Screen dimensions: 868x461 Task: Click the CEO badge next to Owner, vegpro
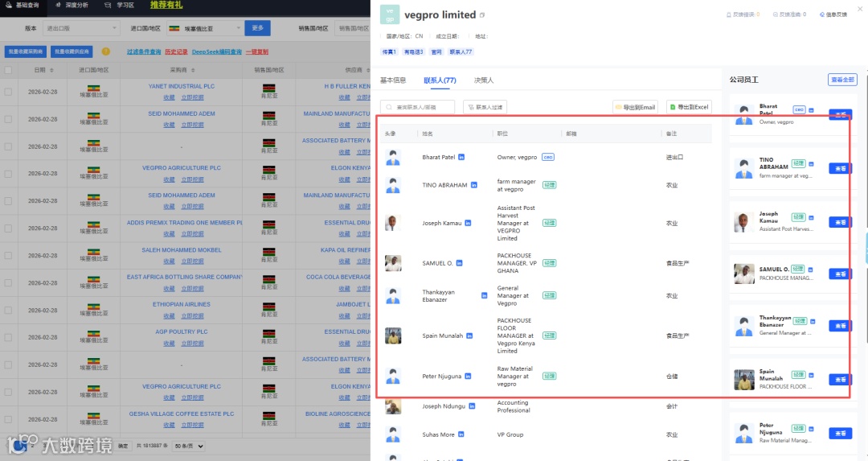pyautogui.click(x=547, y=158)
